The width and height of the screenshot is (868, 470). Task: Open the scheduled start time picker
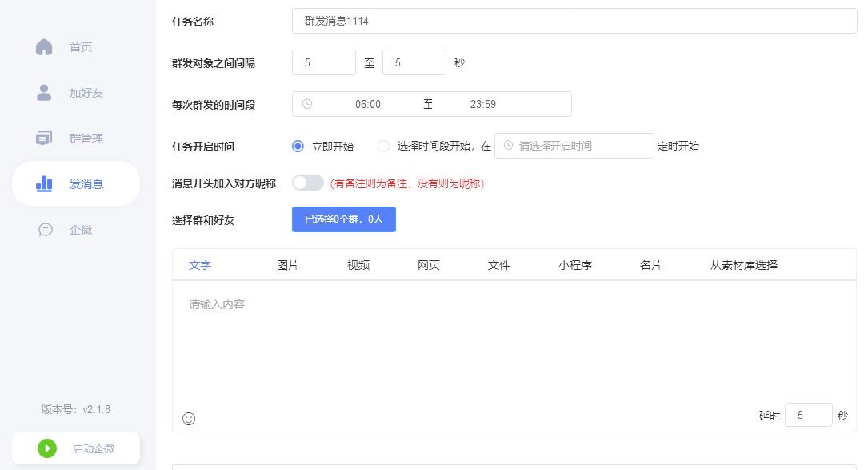pos(574,146)
